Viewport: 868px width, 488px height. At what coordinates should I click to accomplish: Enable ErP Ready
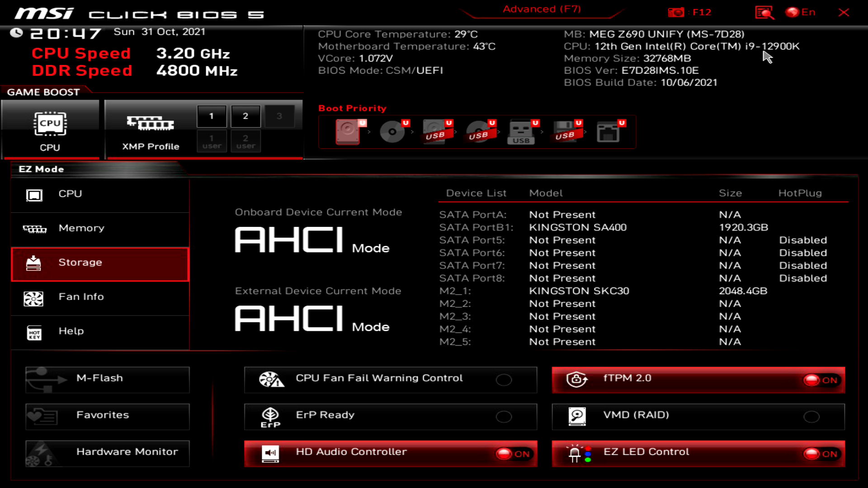coord(504,417)
